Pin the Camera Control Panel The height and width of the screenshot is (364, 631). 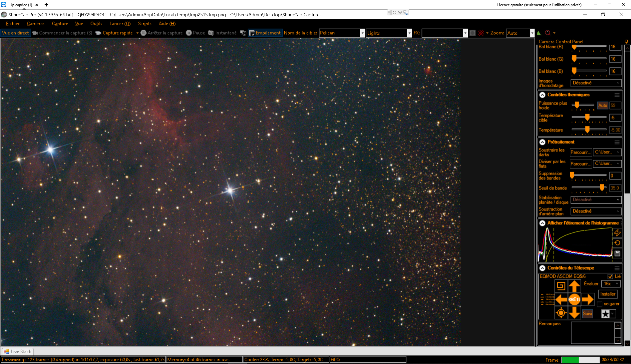pos(626,42)
